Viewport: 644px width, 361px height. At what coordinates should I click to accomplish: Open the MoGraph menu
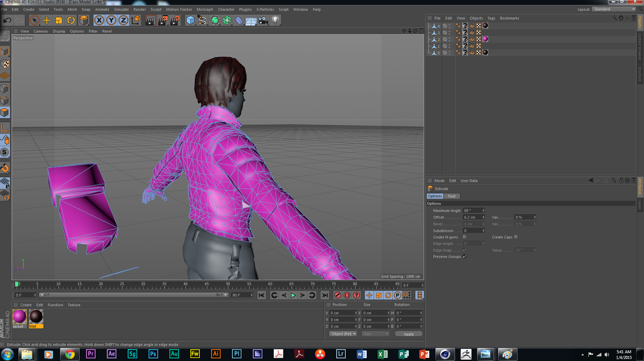tap(204, 10)
